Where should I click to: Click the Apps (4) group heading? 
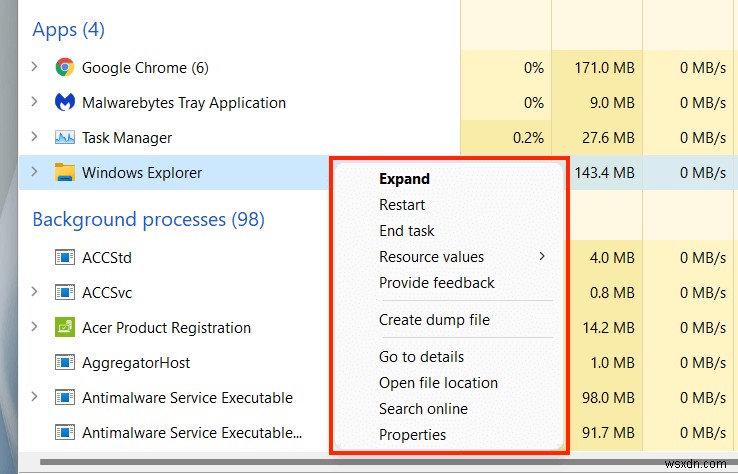coord(68,30)
